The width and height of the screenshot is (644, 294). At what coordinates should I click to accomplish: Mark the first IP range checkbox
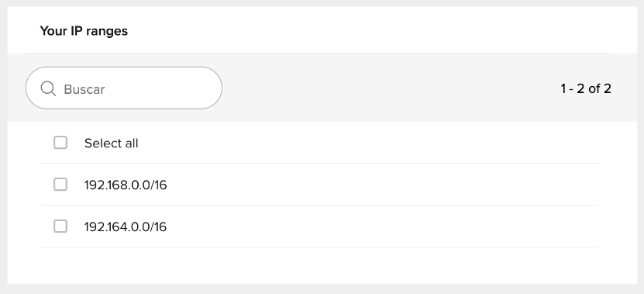[60, 184]
